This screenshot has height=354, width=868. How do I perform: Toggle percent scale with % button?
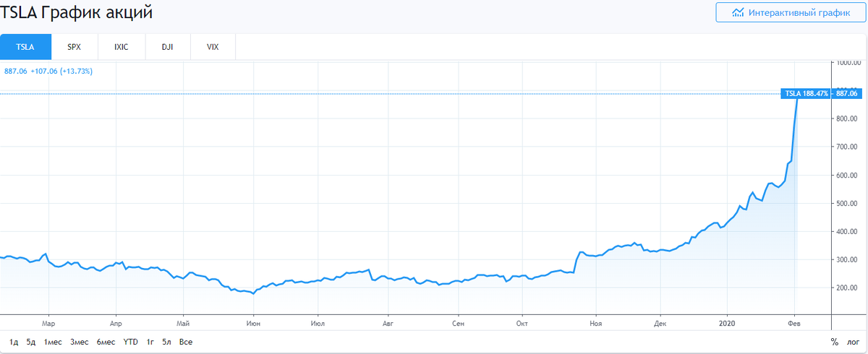(835, 342)
